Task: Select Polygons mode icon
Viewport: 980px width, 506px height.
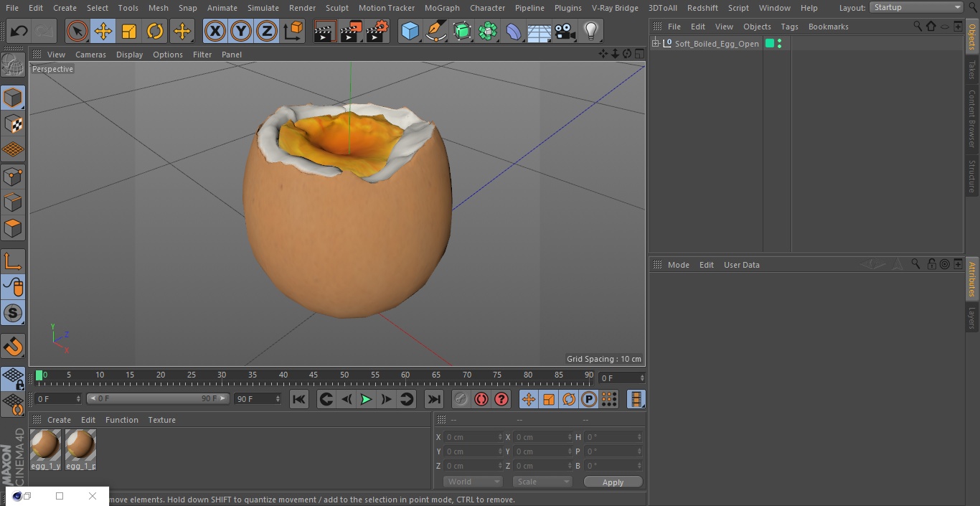Action: [x=13, y=228]
